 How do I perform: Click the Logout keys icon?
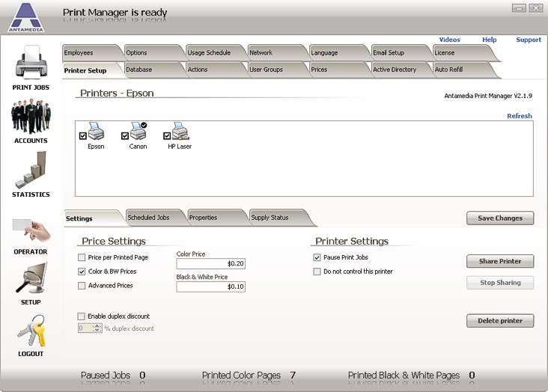[x=31, y=331]
